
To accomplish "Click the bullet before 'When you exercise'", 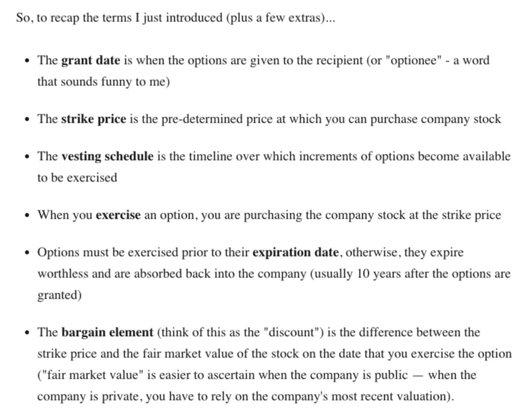I will coord(27,216).
